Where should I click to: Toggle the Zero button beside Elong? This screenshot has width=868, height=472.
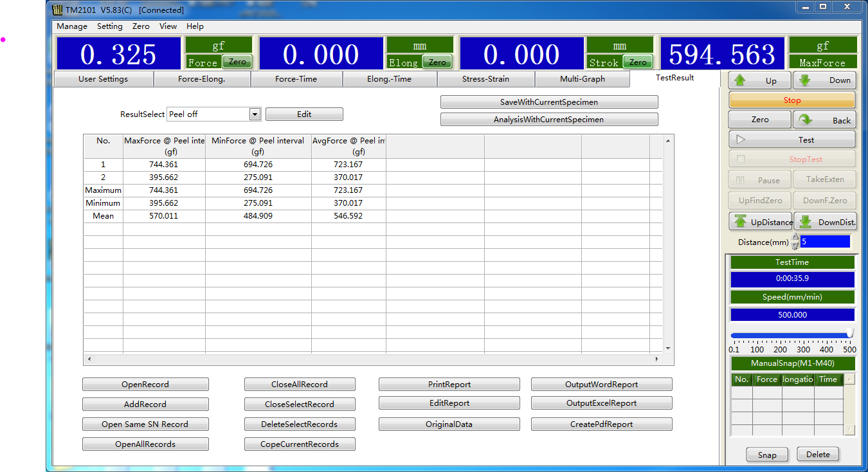point(437,62)
